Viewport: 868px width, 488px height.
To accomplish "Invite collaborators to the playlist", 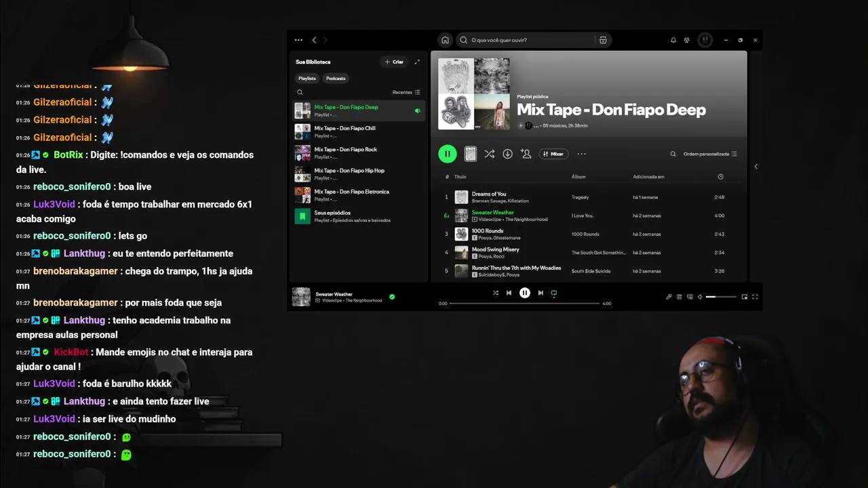I will tap(526, 154).
